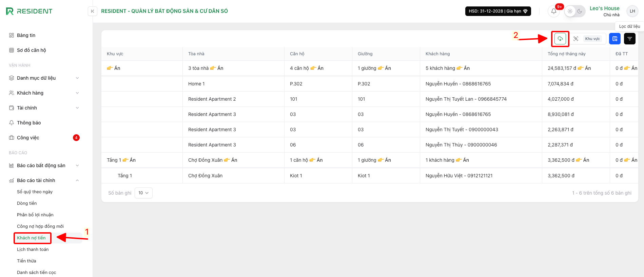Open the records per page dropdown
Screen dimensions: 644x277
[143, 193]
